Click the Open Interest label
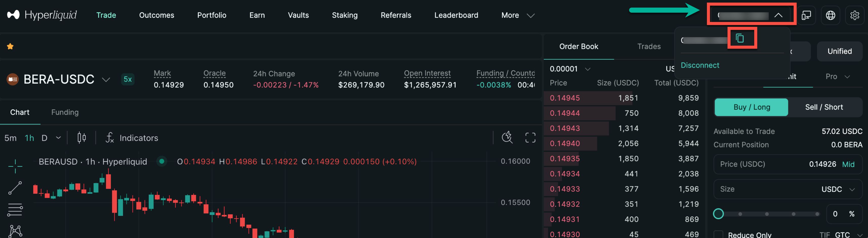 click(x=427, y=73)
